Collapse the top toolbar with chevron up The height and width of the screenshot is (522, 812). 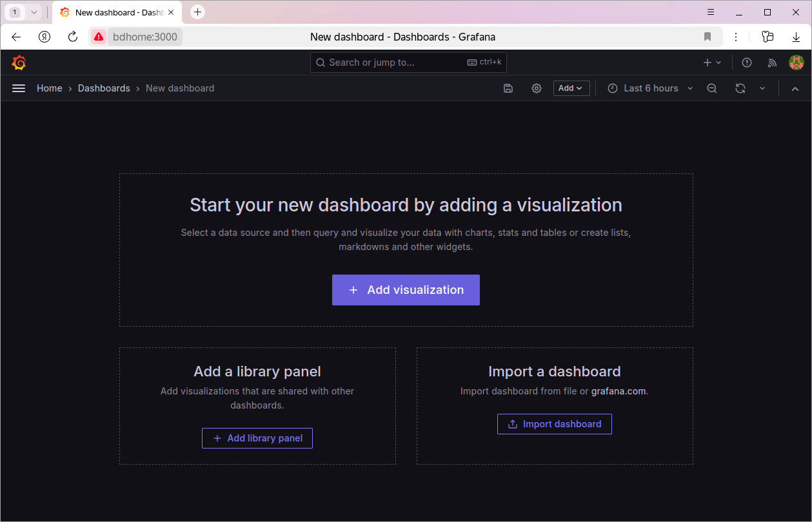795,88
